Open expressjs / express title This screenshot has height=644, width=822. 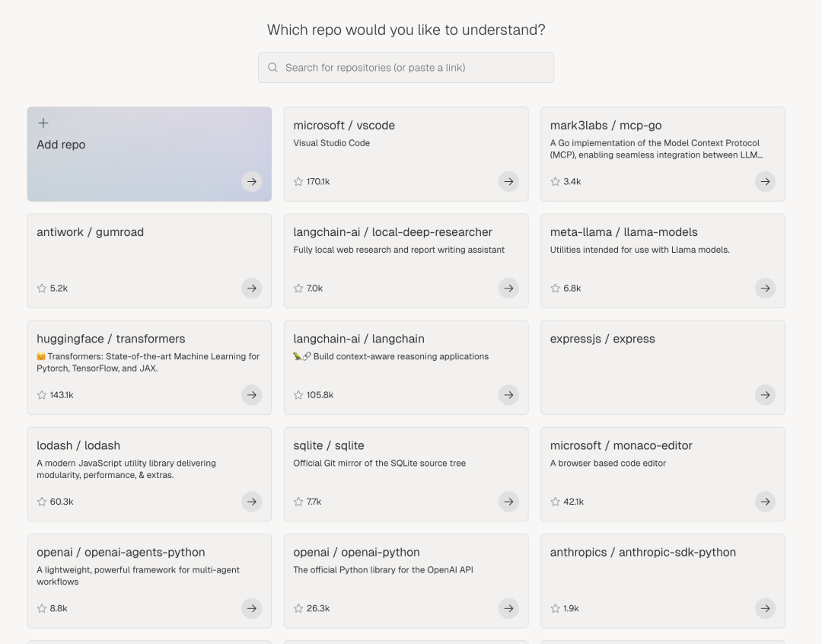(x=602, y=339)
